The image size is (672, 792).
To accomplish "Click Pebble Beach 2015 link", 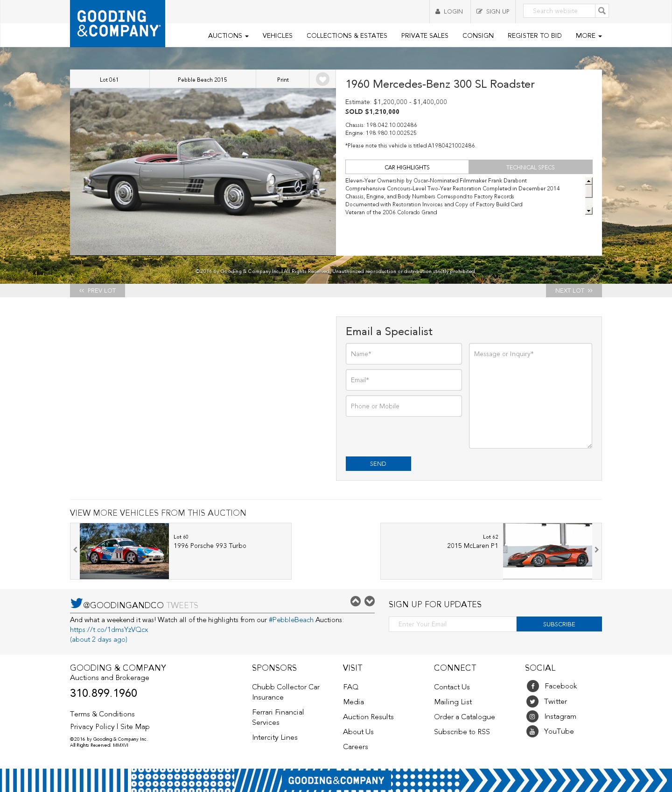I will click(203, 79).
